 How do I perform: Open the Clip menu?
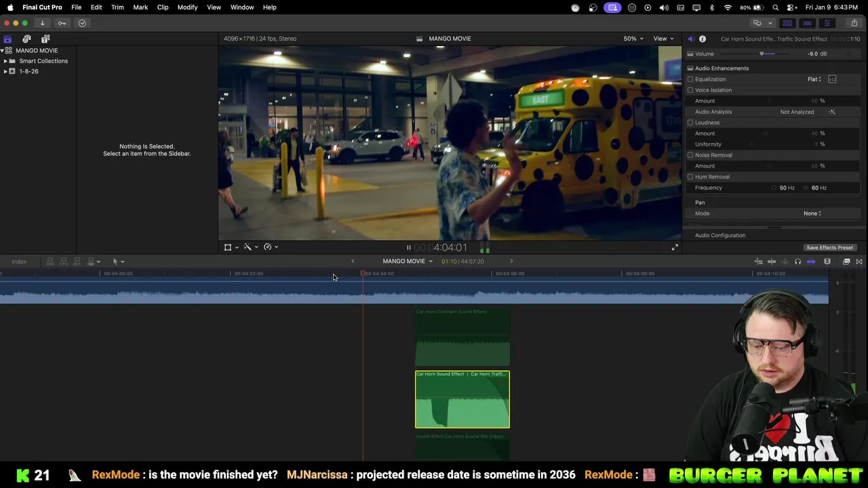(163, 7)
